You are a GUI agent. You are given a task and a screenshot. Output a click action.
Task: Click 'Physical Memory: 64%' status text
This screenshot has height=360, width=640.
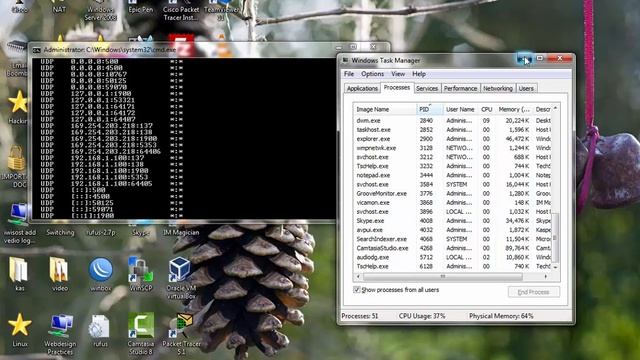(501, 316)
